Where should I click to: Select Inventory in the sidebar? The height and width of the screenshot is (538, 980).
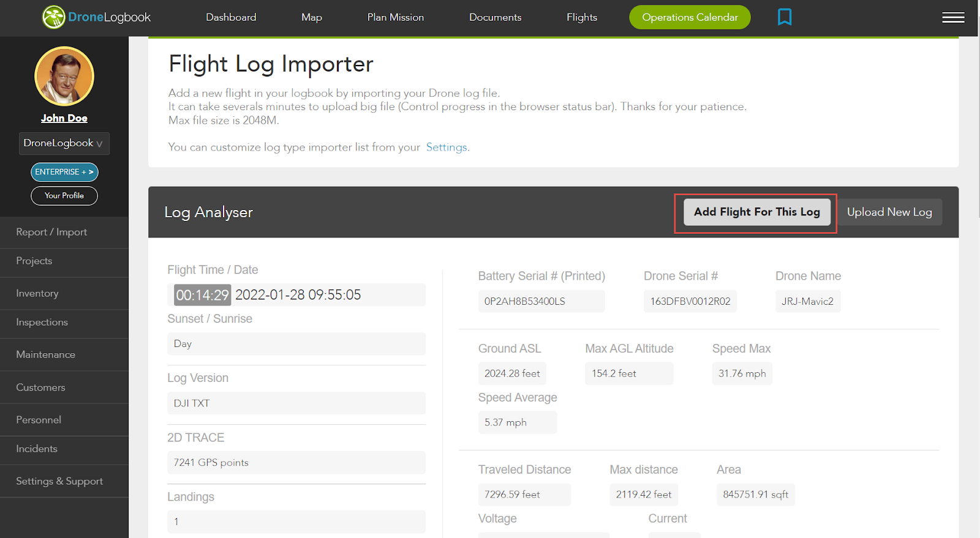click(x=64, y=293)
